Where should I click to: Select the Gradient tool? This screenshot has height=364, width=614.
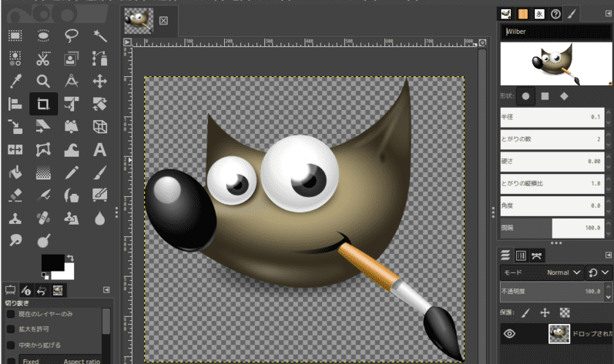click(x=43, y=172)
